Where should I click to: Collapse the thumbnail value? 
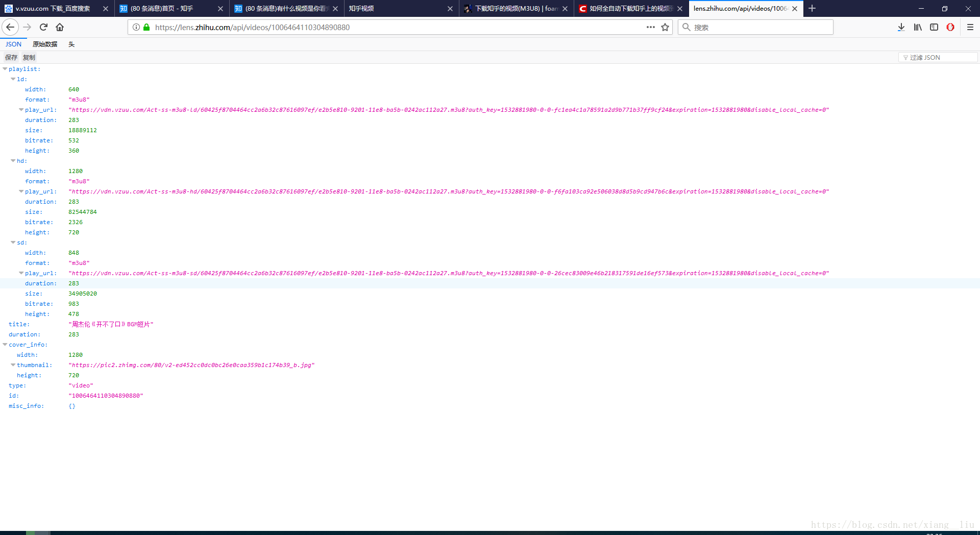[x=13, y=365]
